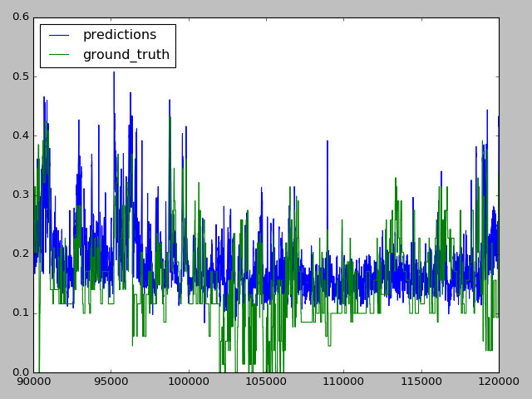
Task: Click the y-axis tick label 0.2
Action: 21,254
